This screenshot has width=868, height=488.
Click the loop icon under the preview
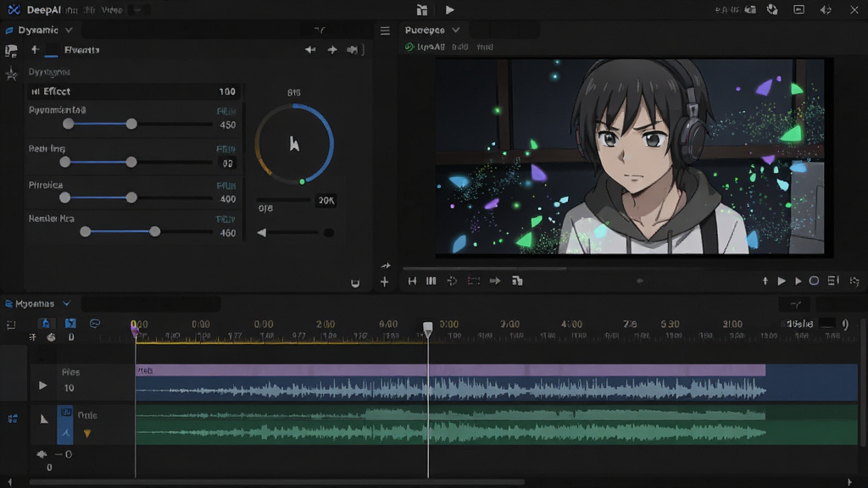coord(453,281)
